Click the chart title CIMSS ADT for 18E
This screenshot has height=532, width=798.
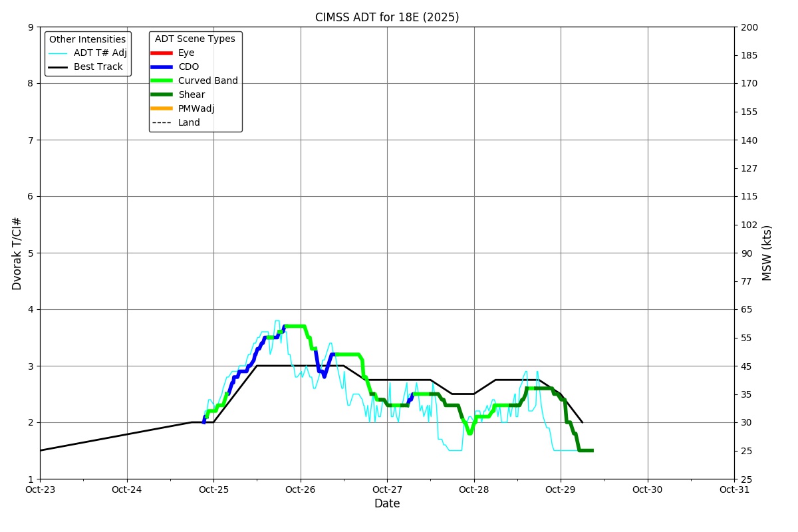click(387, 17)
